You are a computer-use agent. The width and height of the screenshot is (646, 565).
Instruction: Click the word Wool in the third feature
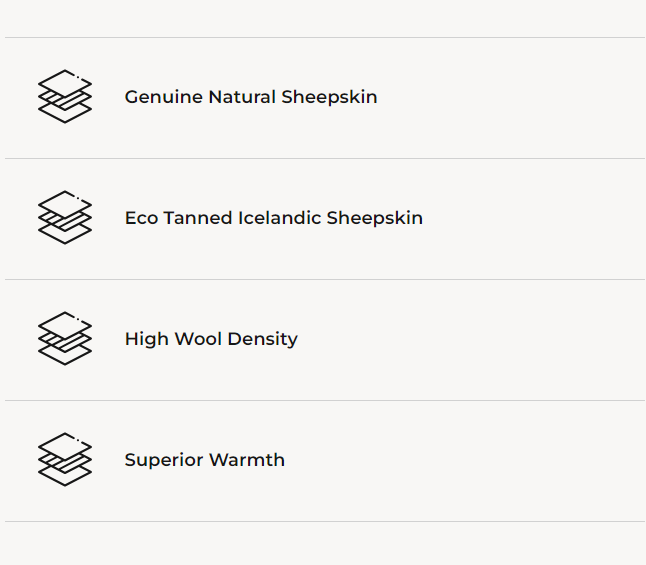point(198,339)
